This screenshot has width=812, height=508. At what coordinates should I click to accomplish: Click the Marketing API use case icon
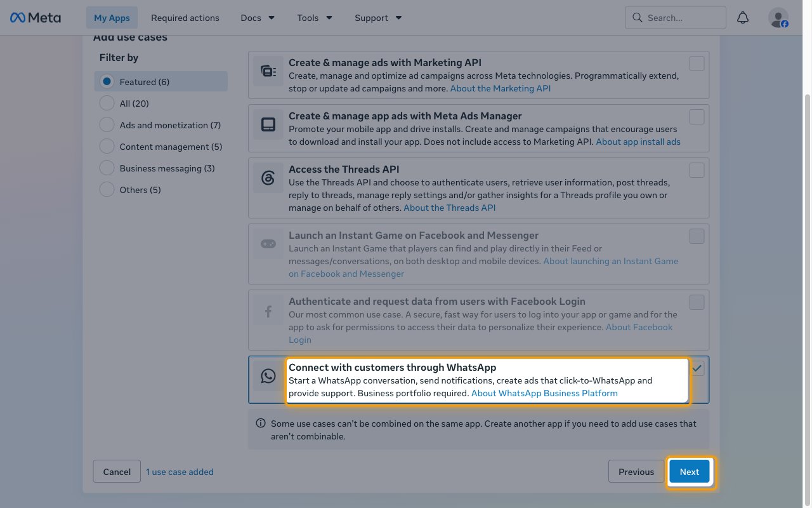[268, 70]
